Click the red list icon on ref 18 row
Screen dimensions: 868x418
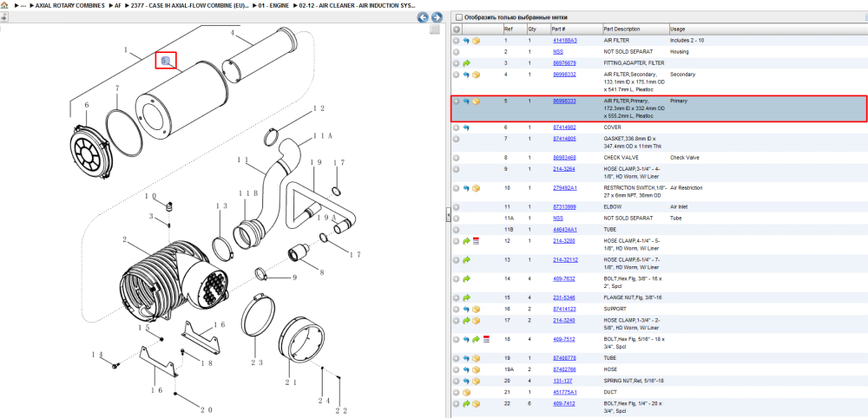(486, 339)
